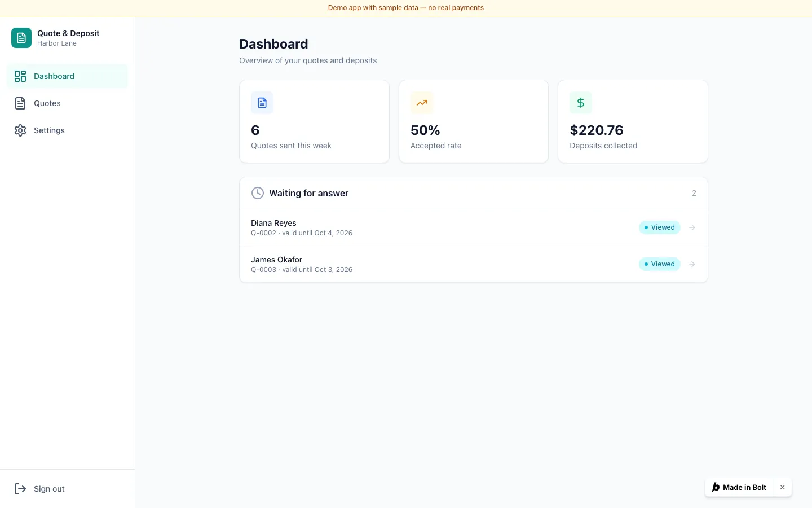Click the waiting count '2'

(x=694, y=193)
